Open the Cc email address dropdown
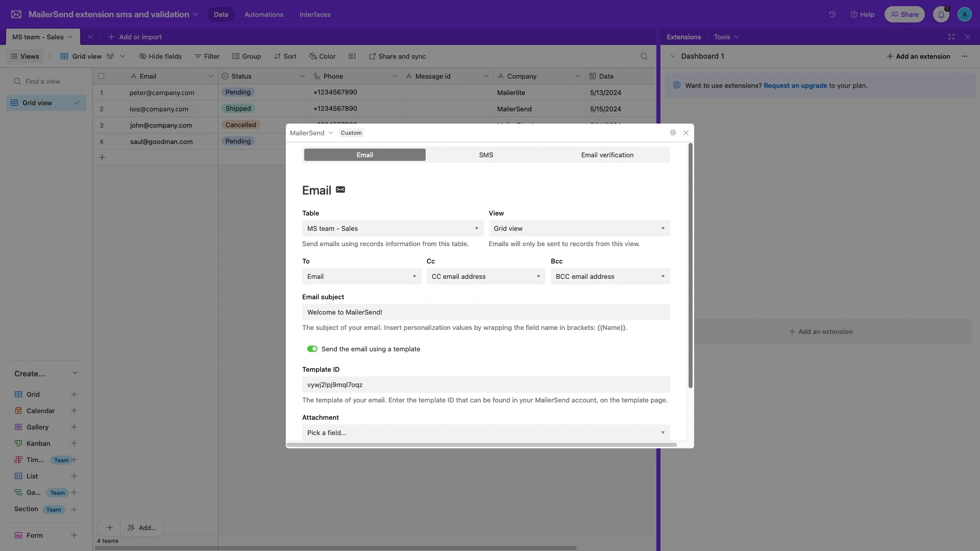 [485, 276]
